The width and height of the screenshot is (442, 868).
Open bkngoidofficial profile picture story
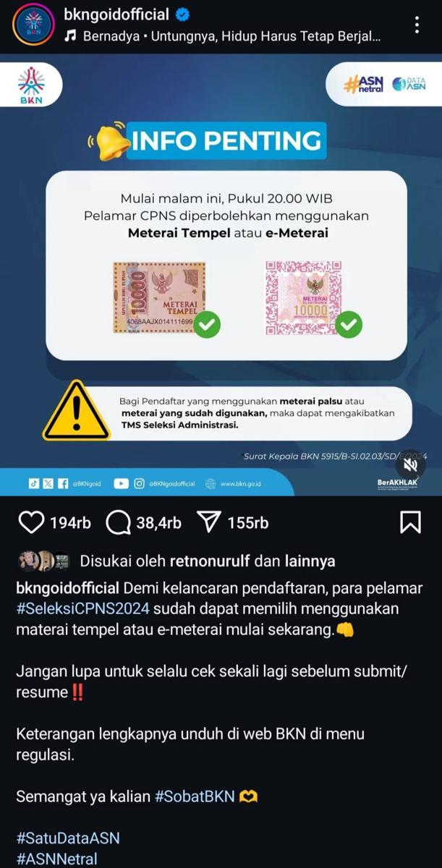pyautogui.click(x=33, y=25)
